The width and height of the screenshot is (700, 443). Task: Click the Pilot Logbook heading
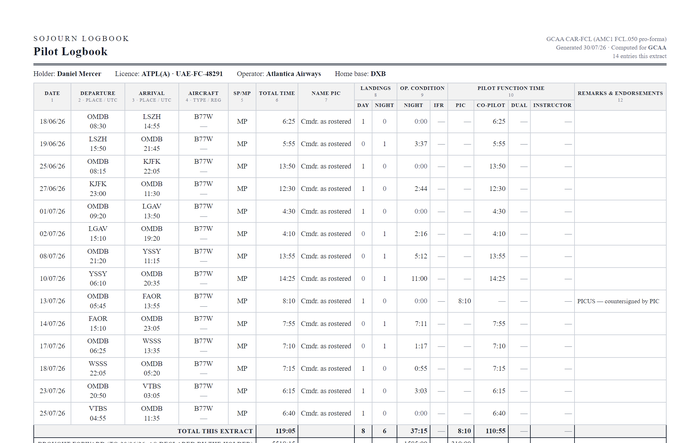point(70,52)
